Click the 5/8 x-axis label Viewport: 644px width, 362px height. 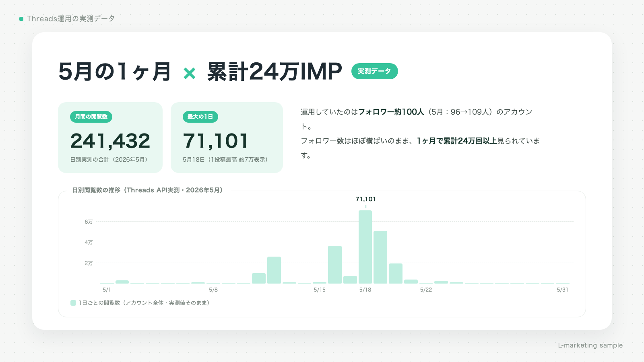tap(213, 290)
